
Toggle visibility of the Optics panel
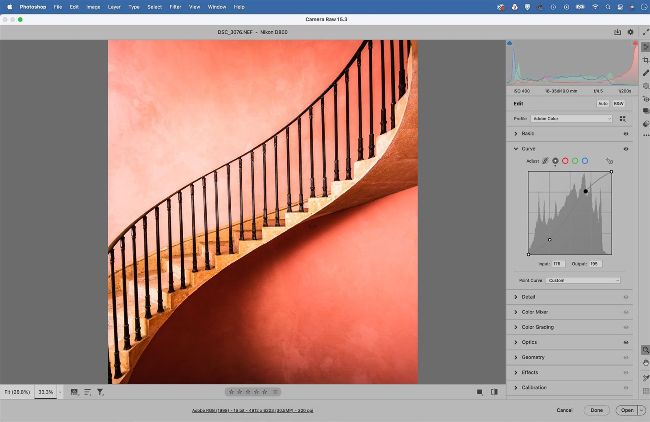point(626,341)
